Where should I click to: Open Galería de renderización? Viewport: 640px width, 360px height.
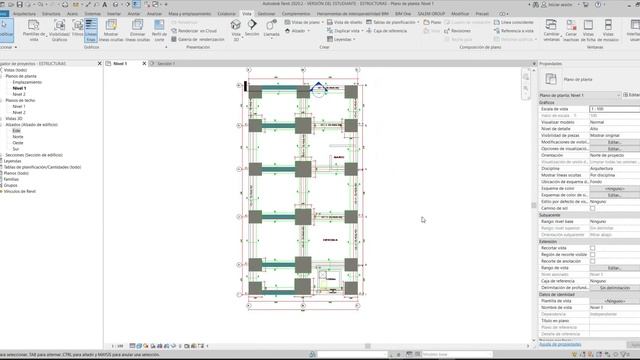click(x=198, y=39)
